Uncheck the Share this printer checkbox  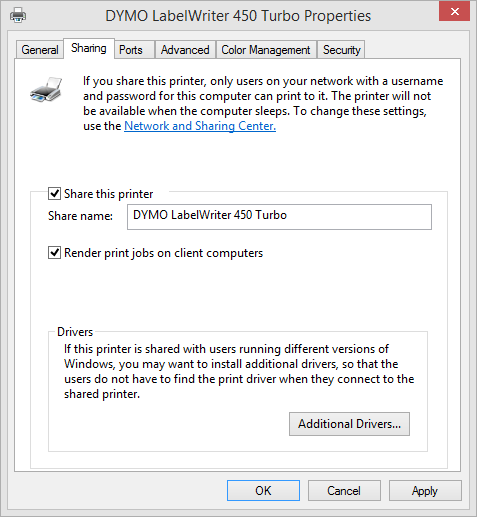tap(54, 194)
